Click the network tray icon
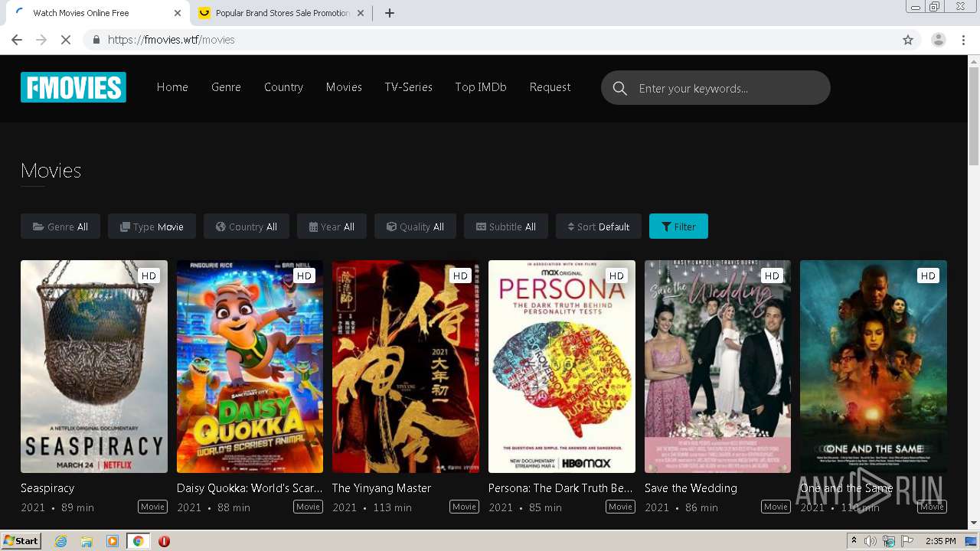The height and width of the screenshot is (551, 980). pyautogui.click(x=889, y=541)
